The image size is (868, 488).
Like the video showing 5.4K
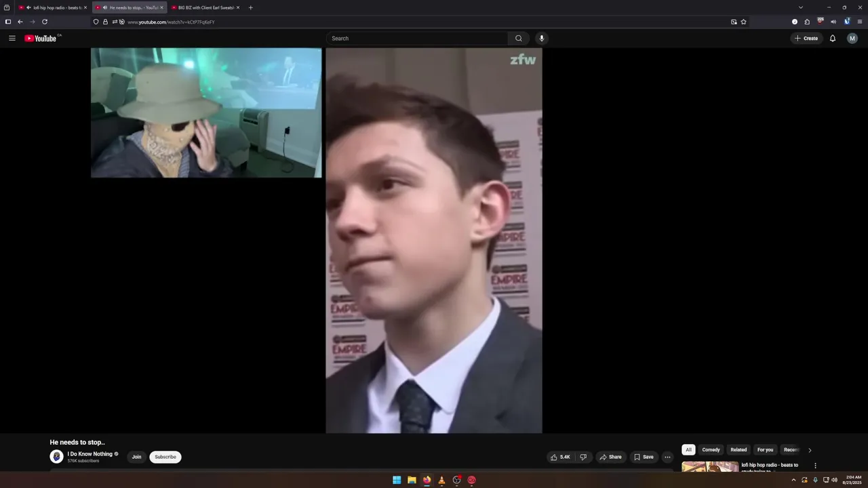coord(560,457)
